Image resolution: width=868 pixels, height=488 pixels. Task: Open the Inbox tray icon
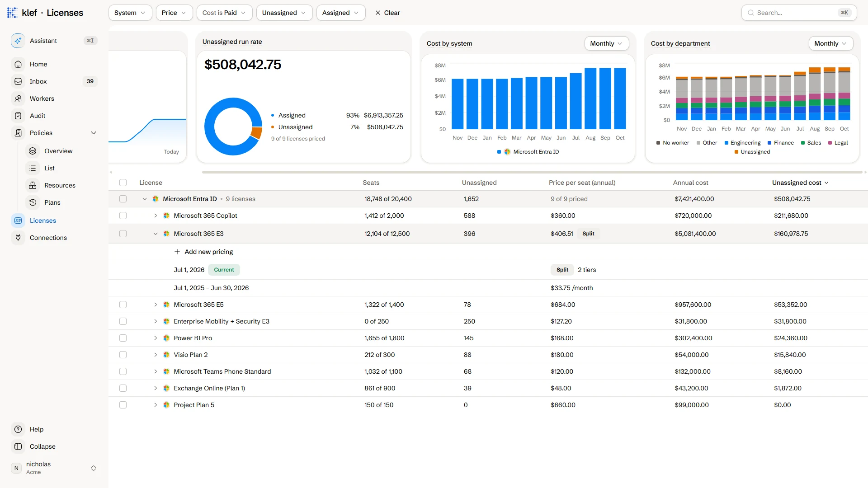point(18,81)
